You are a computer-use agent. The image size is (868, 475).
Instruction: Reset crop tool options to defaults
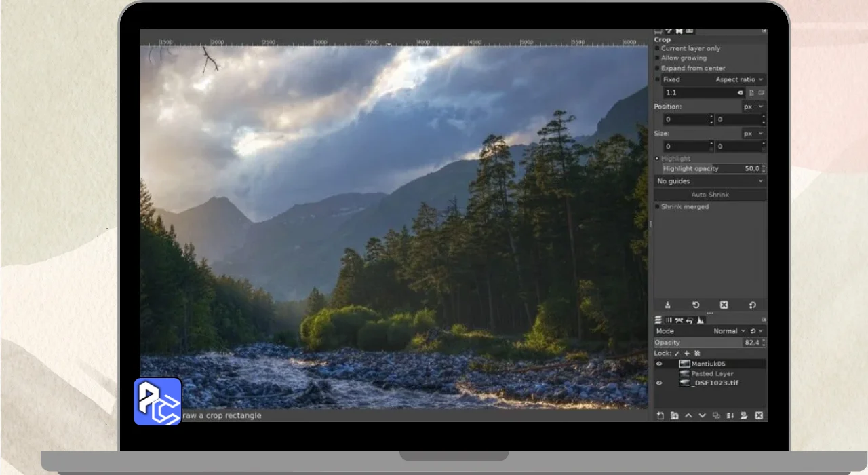(752, 305)
